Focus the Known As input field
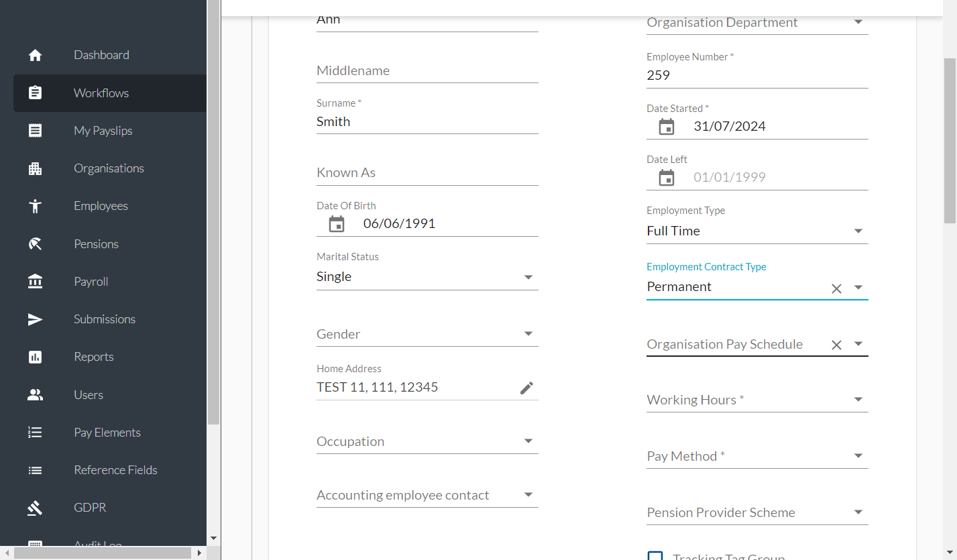 427,172
